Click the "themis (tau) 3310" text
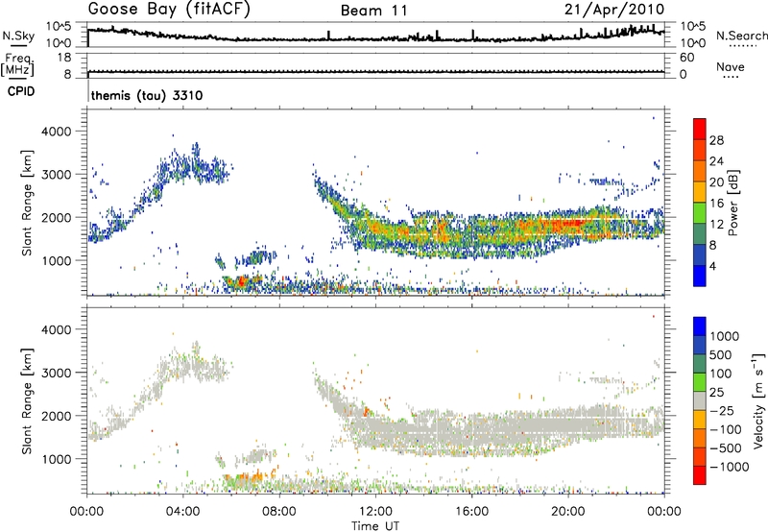Viewport: 768px width, 532px height. (147, 95)
